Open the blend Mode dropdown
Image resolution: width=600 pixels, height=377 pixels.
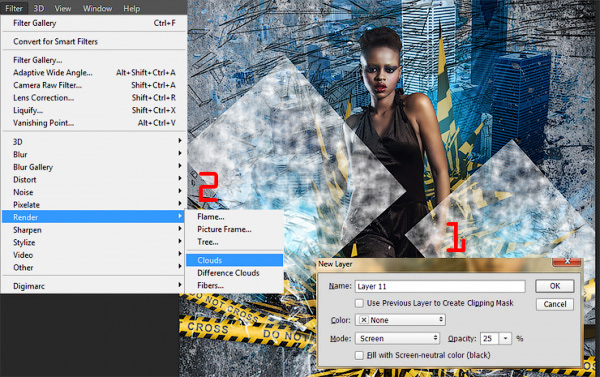tap(397, 338)
